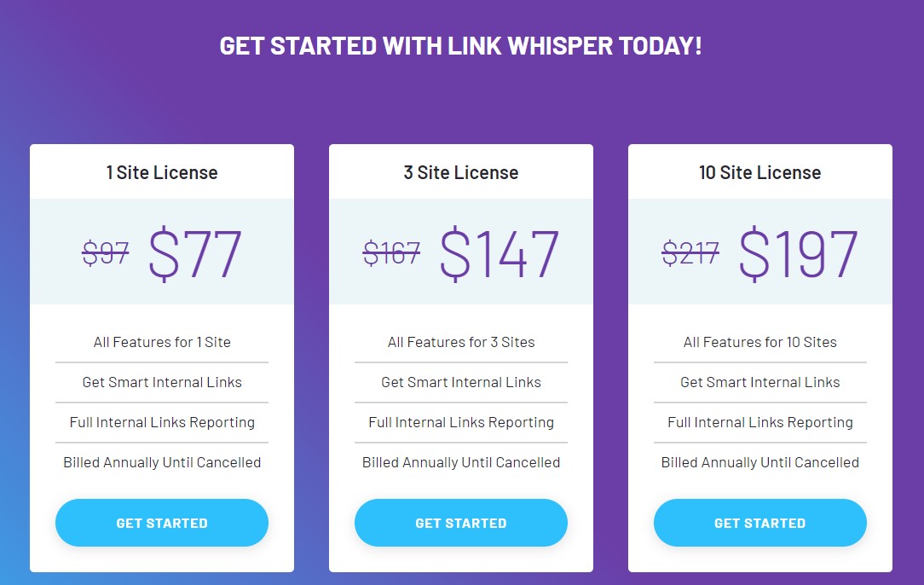Click Billed Annually Until Cancelled in 1 Site card
Screen dimensions: 924x585
click(162, 462)
